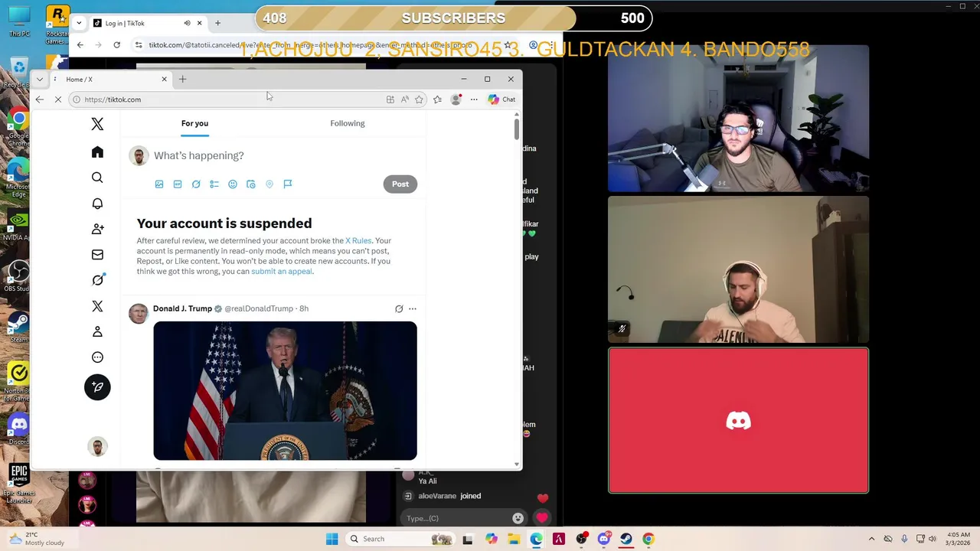Open Steam from the taskbar
The width and height of the screenshot is (980, 551).
coord(626,539)
